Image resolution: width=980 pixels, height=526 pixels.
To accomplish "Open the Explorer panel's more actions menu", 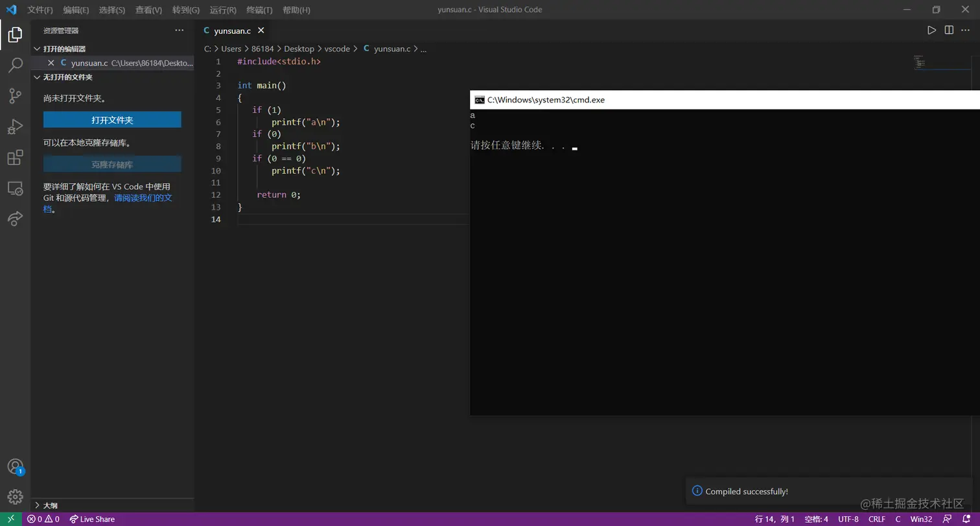I will tap(180, 30).
